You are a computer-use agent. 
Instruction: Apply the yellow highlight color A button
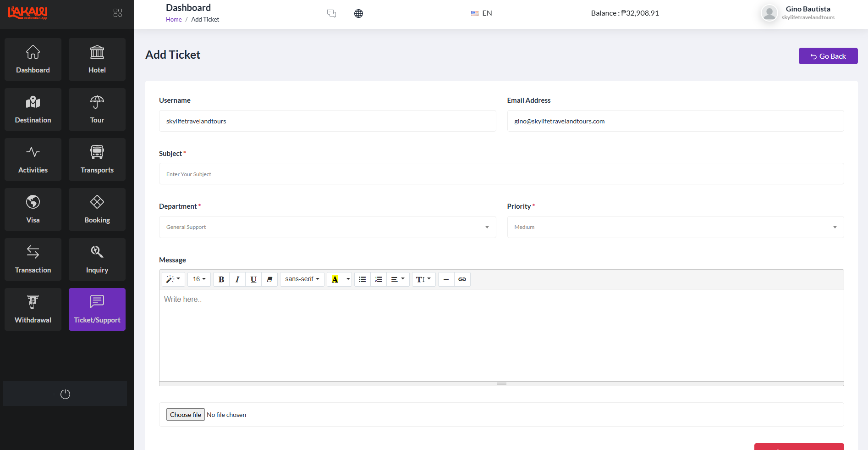pos(335,279)
